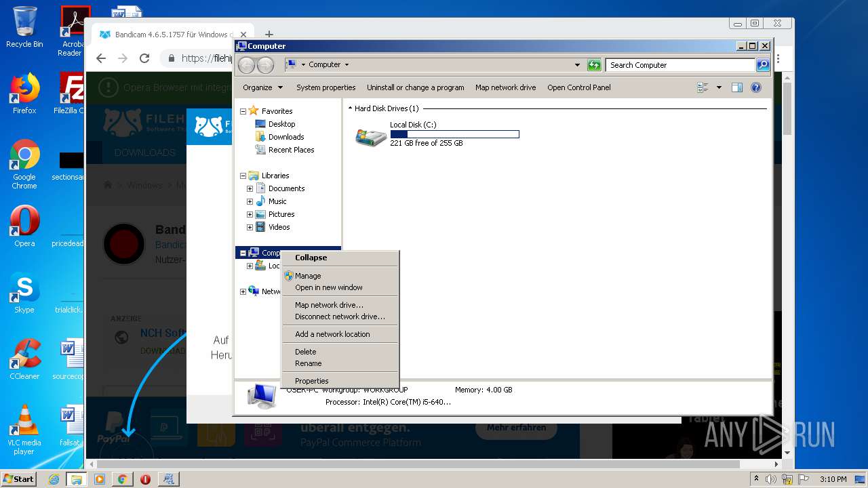This screenshot has height=488, width=868.
Task: Open a new tab in Chrome
Action: pos(269,35)
